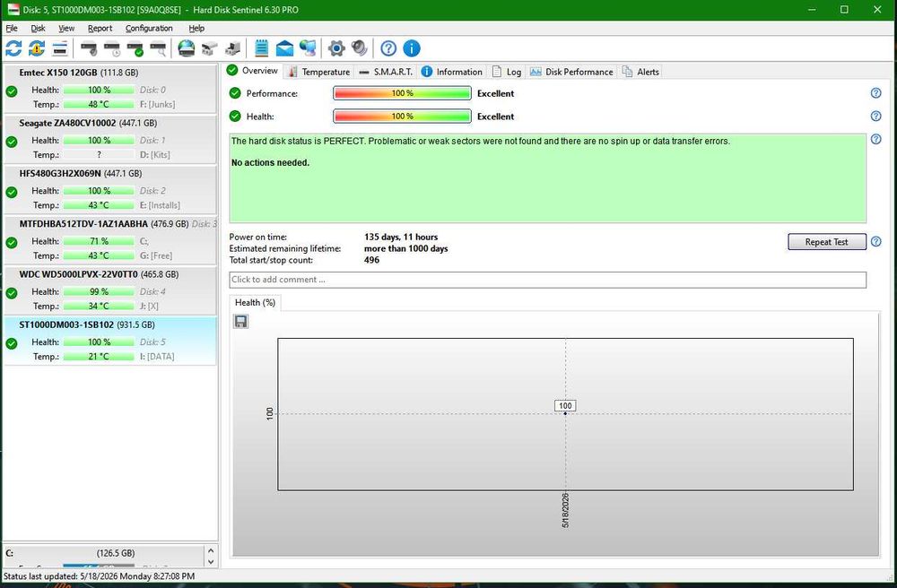Open the blue information circle toolbar icon
The width and height of the screenshot is (897, 588).
pos(412,48)
